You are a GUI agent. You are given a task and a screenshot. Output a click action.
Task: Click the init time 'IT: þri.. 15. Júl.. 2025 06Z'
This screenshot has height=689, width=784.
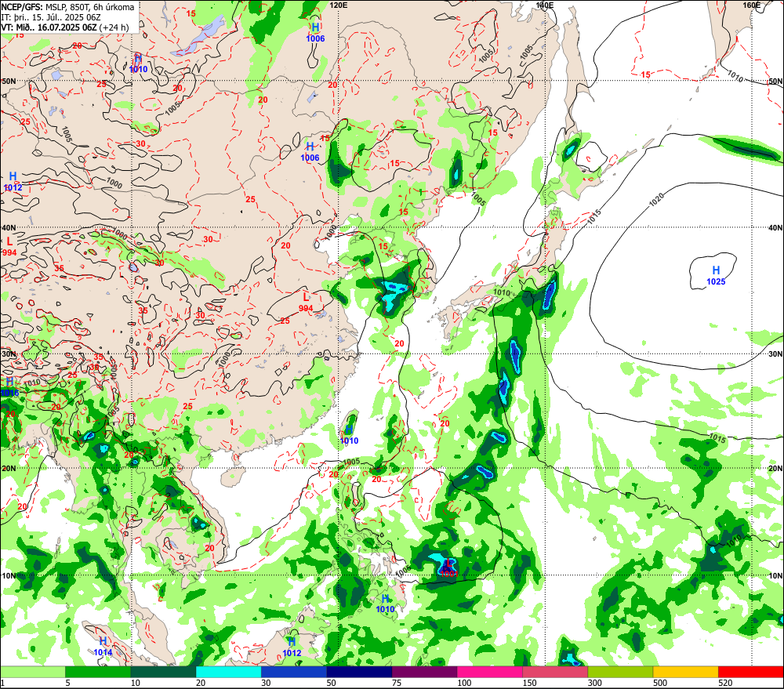(x=50, y=17)
